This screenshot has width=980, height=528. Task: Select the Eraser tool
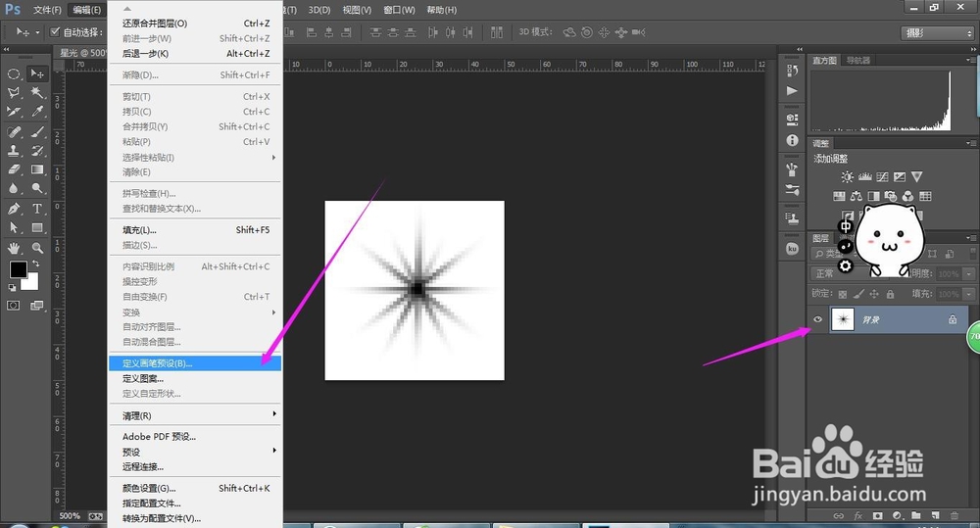tap(14, 169)
